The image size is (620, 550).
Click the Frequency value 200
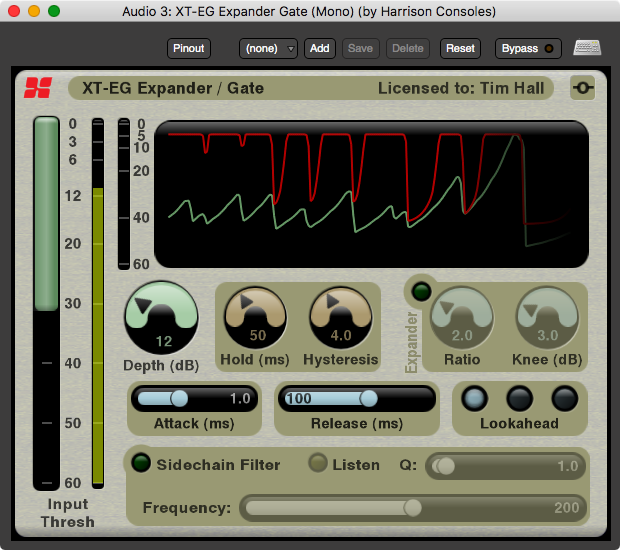point(566,508)
